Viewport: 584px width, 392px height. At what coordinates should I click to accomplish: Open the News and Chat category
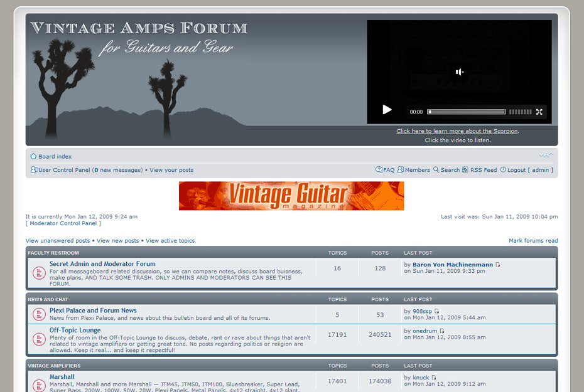pos(48,299)
